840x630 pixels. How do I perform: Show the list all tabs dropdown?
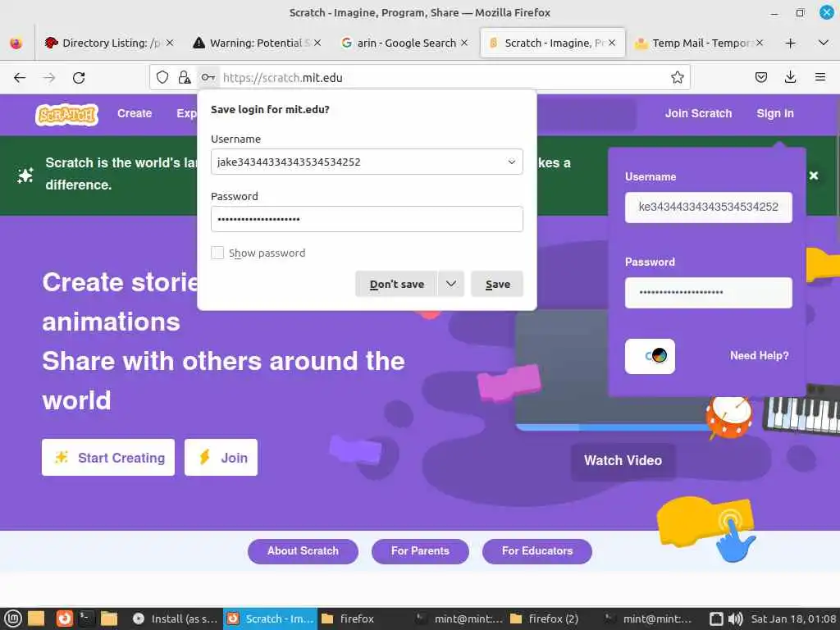[824, 43]
